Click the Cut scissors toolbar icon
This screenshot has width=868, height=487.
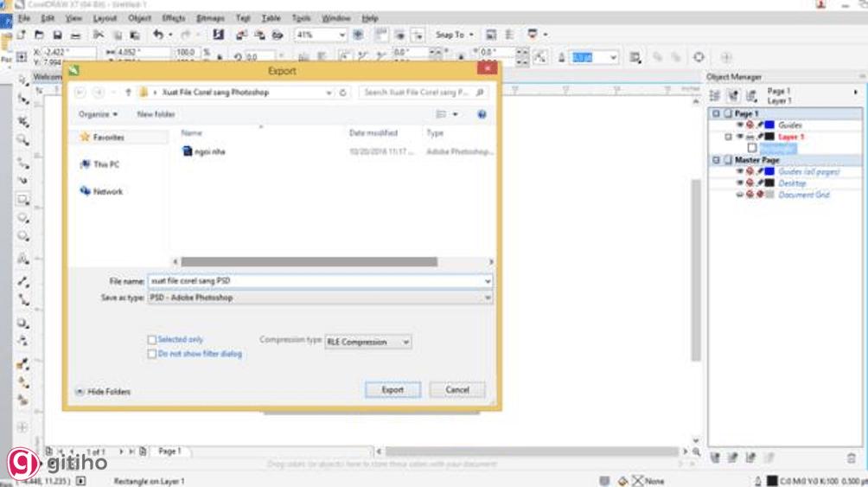click(x=99, y=35)
